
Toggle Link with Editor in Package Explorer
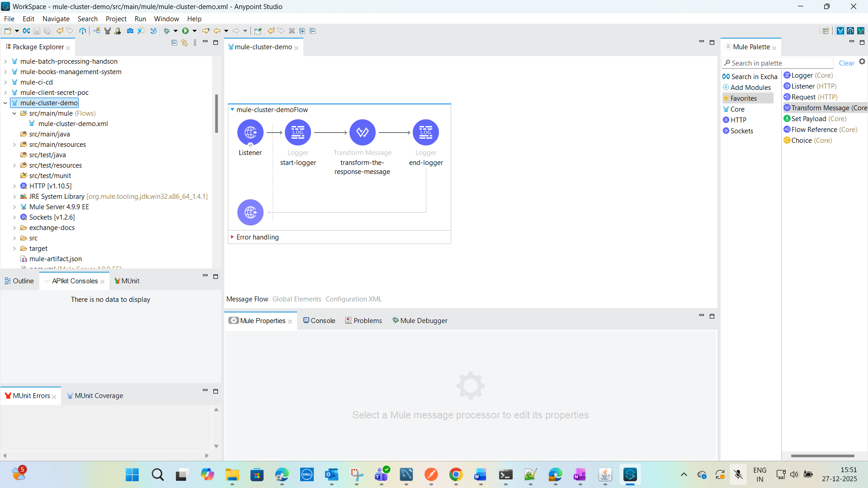(x=184, y=42)
